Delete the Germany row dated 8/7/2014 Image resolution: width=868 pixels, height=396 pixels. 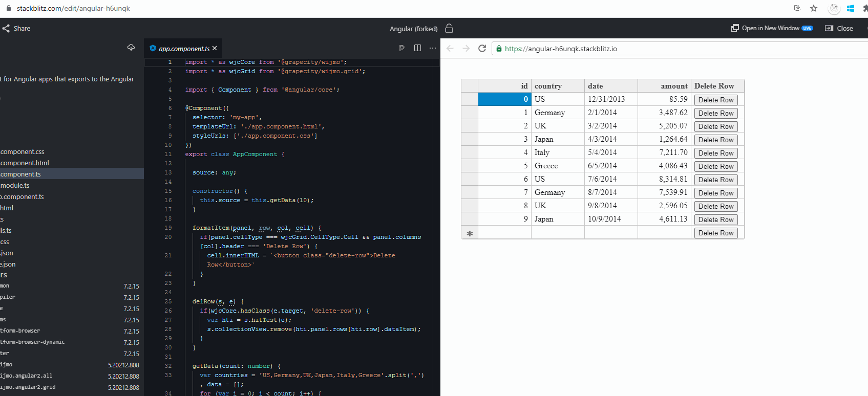[716, 193]
